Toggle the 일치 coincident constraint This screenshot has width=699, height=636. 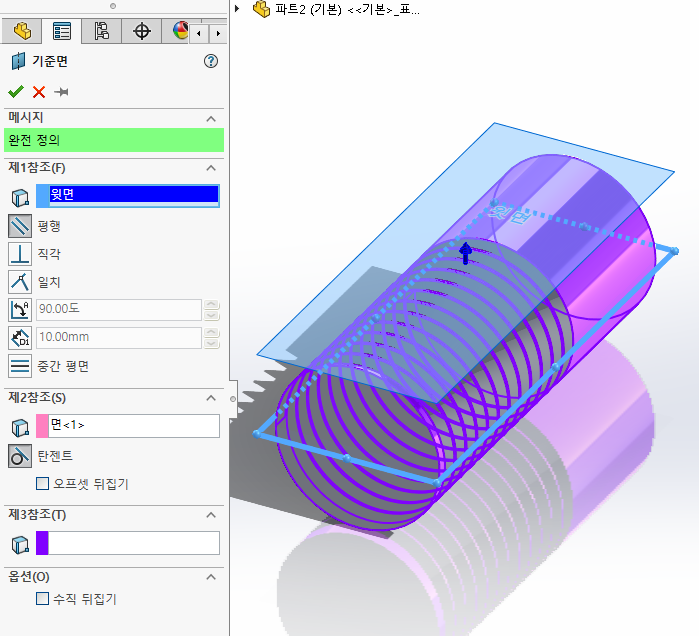20,282
